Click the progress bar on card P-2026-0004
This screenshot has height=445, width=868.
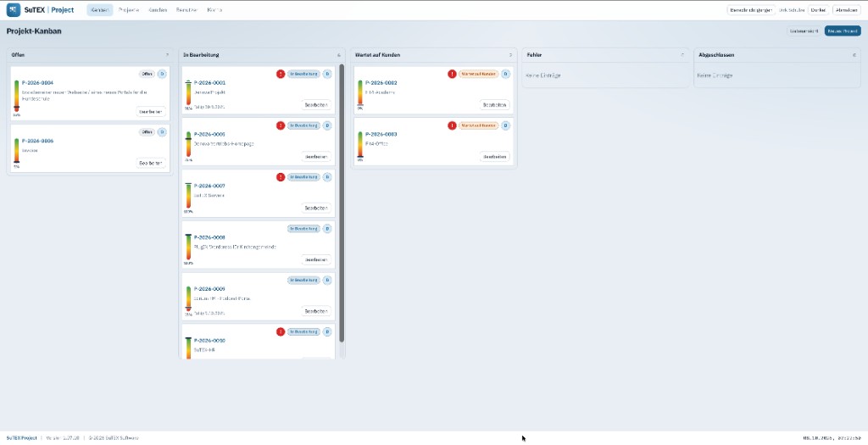click(x=17, y=97)
